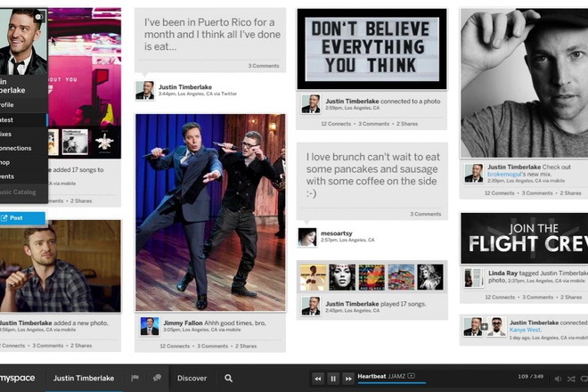
Task: Toggle the connect icon on profile photo
Action: coord(39,17)
